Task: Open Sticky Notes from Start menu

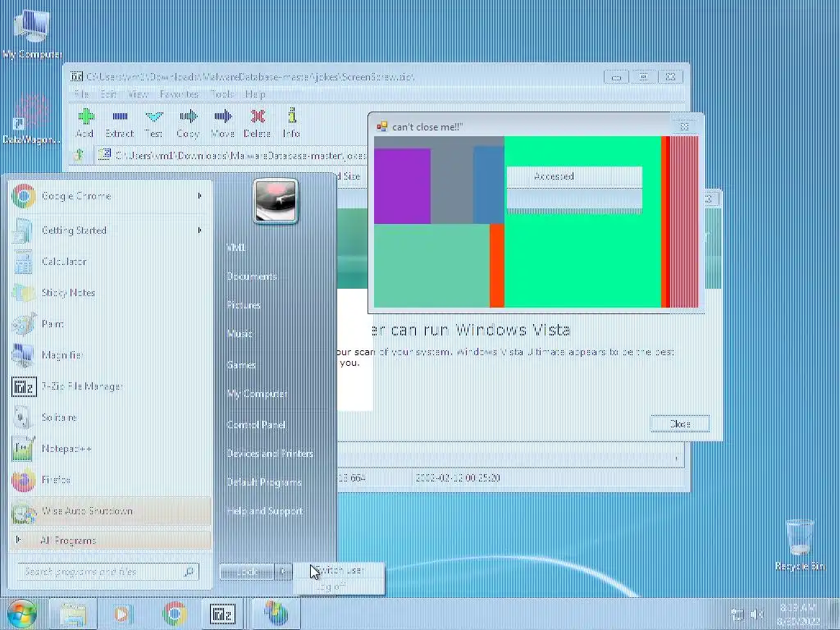Action: 111,293
